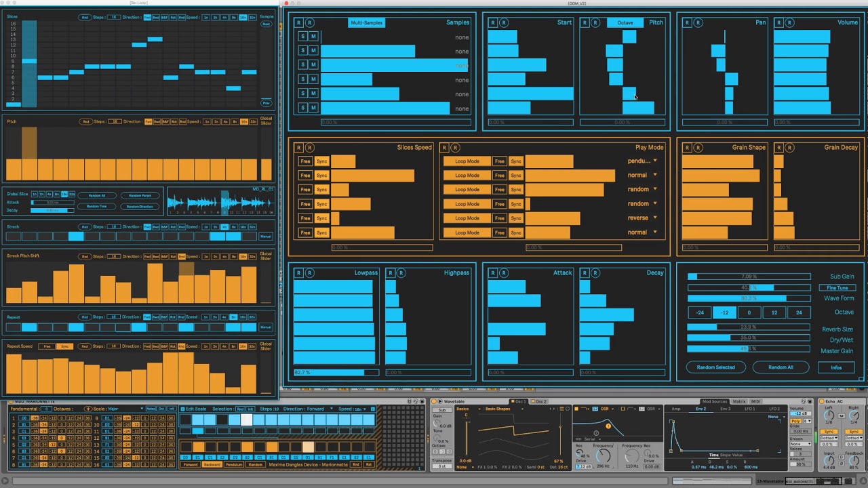Click the round R button in the Samples panel
Image resolution: width=868 pixels, height=488 pixels.
tap(310, 22)
